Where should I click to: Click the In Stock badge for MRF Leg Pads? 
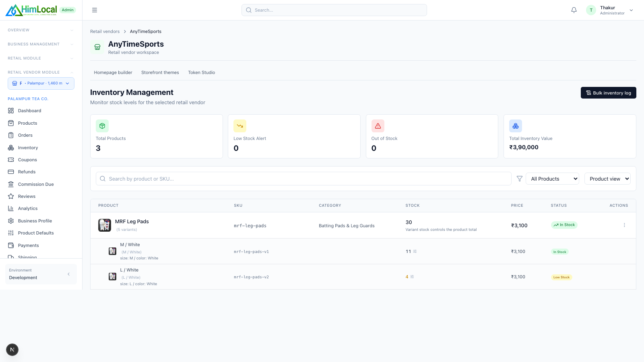564,225
